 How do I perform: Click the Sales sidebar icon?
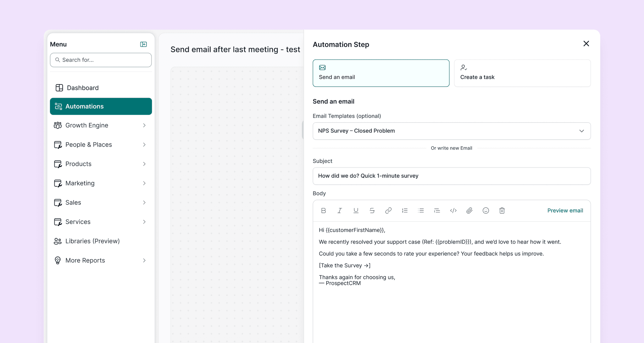click(58, 203)
